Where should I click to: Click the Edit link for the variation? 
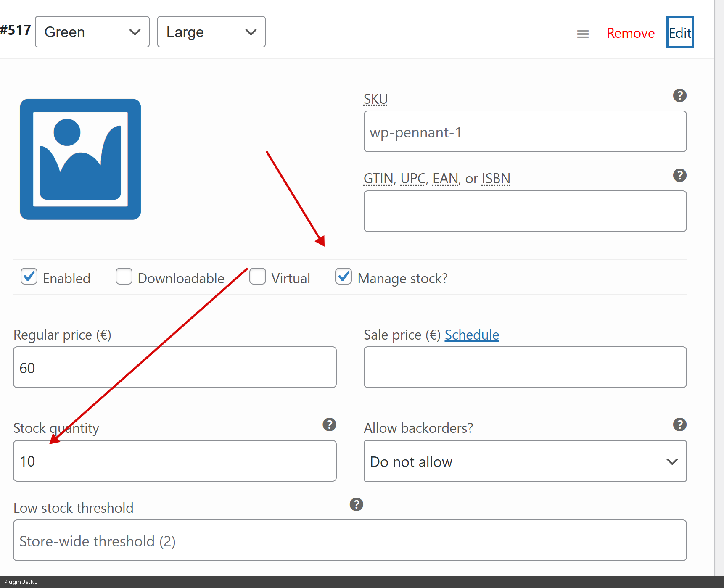pos(679,33)
